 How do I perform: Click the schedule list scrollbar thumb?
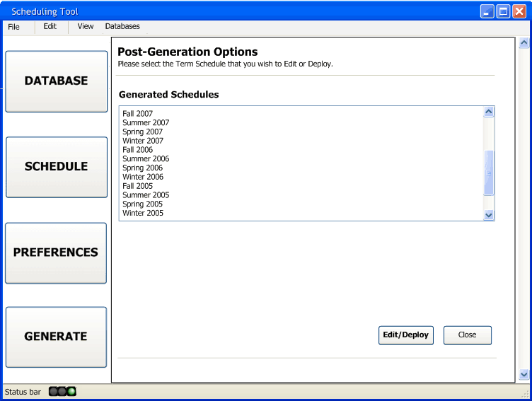tap(489, 173)
